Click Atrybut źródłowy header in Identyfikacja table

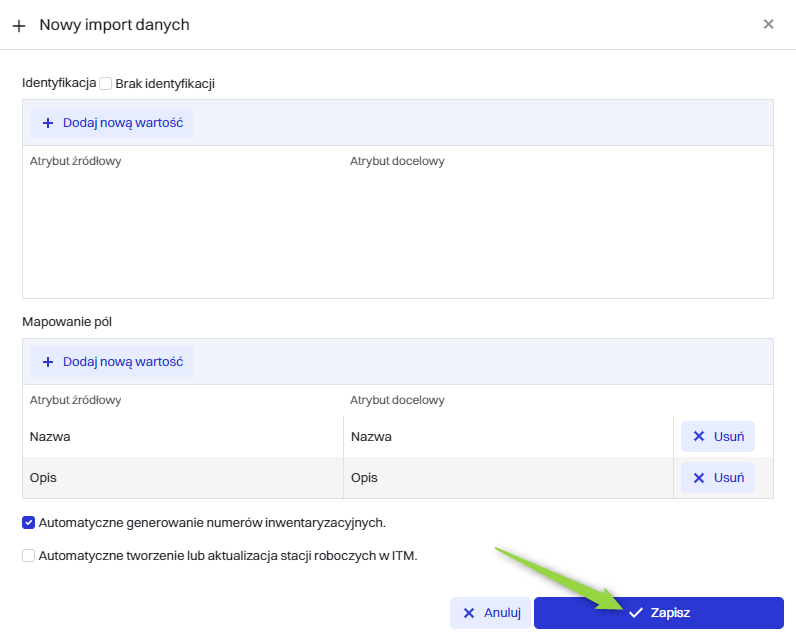coord(76,161)
